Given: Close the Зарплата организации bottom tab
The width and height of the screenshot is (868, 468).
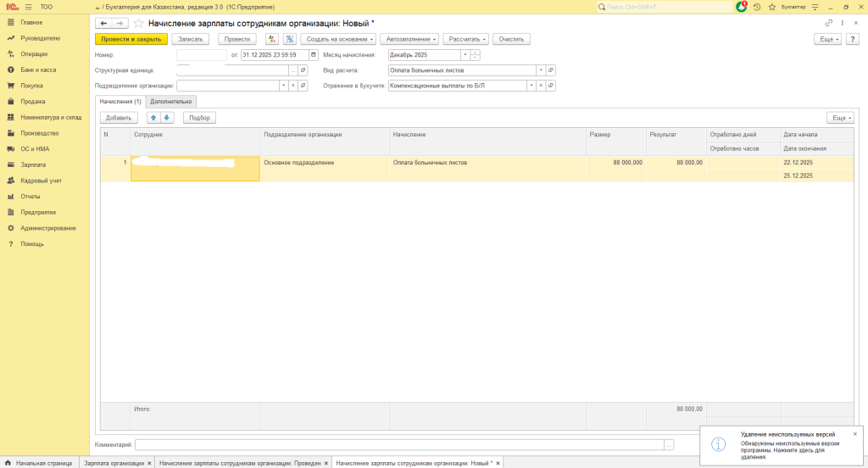Looking at the screenshot, I should (149, 463).
